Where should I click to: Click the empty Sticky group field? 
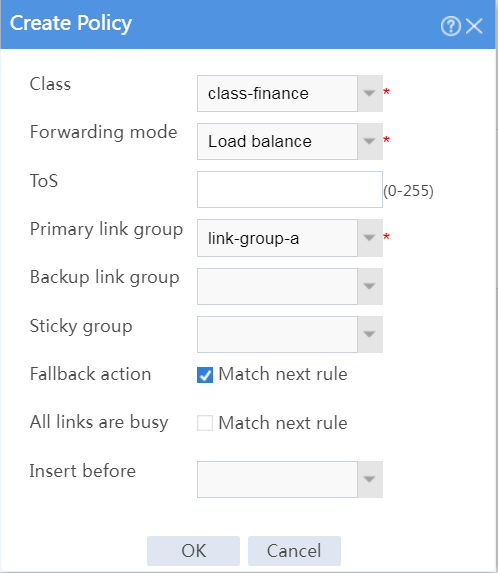(277, 334)
